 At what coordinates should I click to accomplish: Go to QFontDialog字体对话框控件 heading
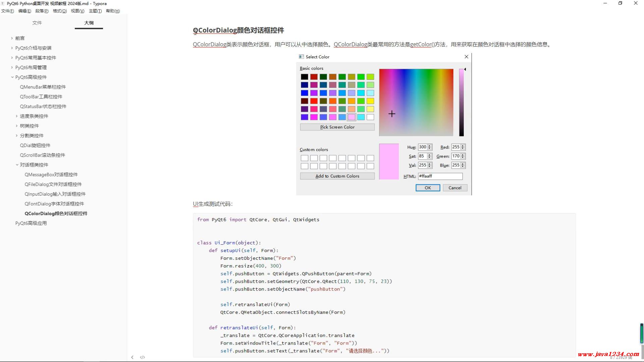pyautogui.click(x=54, y=203)
